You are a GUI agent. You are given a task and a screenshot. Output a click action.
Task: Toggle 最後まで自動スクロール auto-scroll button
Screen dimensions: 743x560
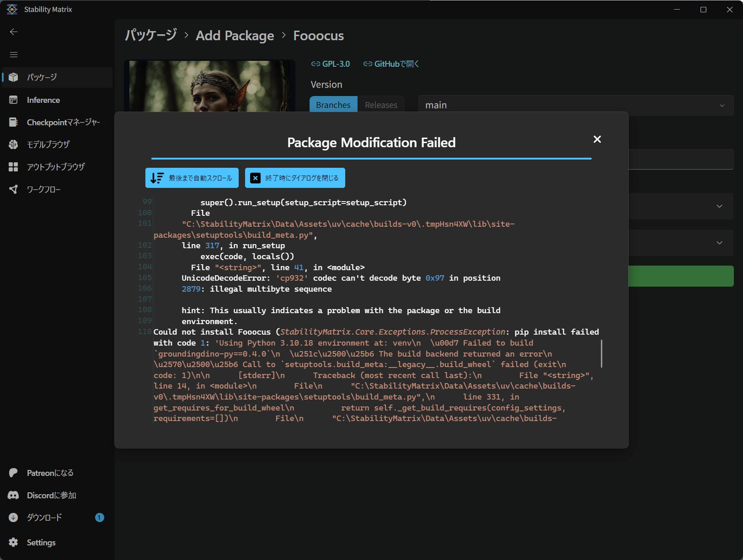click(192, 178)
